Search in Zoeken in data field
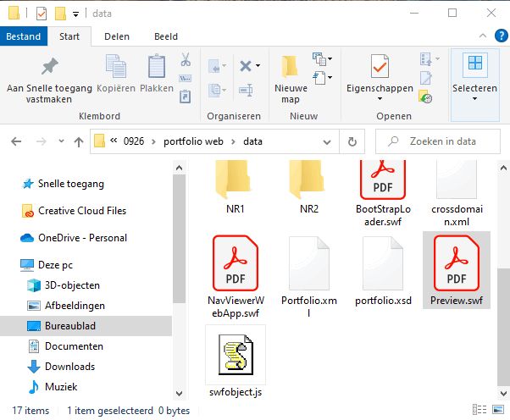Screen dimensions: 510x420 click(438, 141)
